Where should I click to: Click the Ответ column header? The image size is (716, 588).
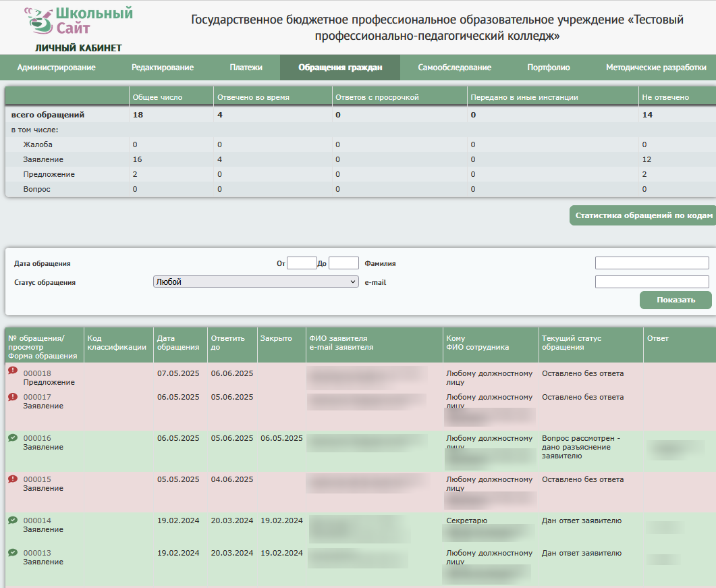click(657, 338)
